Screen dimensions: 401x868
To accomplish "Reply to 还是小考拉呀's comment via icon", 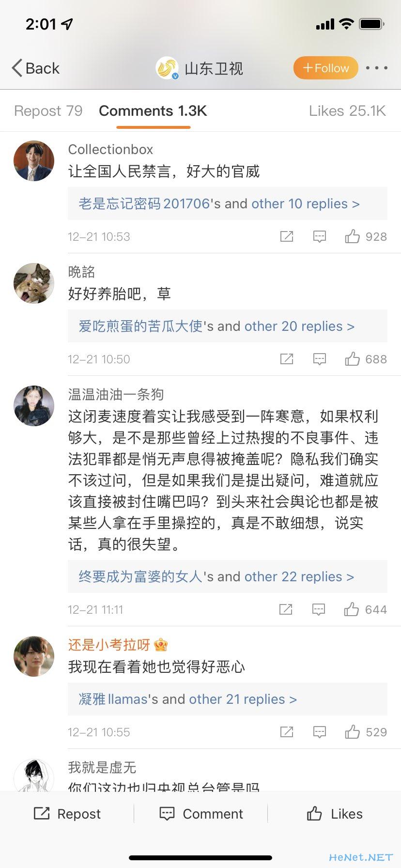I will coord(319,732).
